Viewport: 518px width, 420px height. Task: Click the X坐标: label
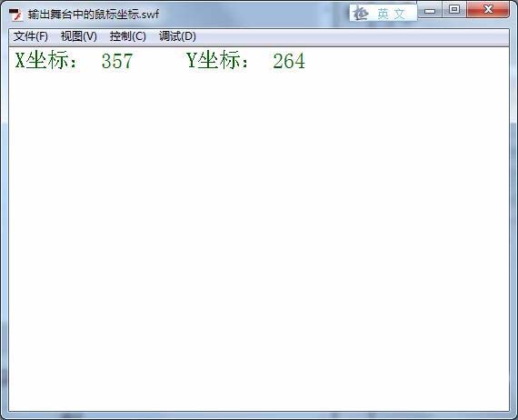point(46,61)
